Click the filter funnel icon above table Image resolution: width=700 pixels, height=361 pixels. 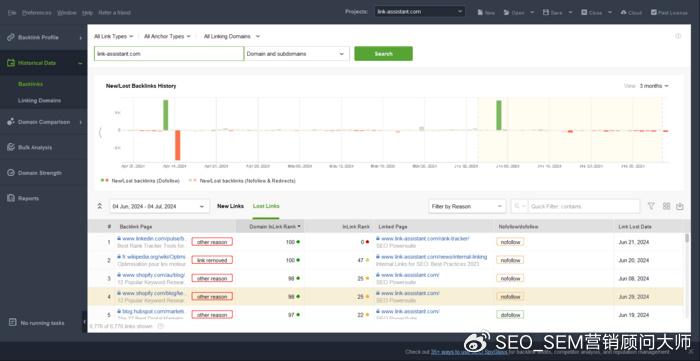tap(651, 206)
